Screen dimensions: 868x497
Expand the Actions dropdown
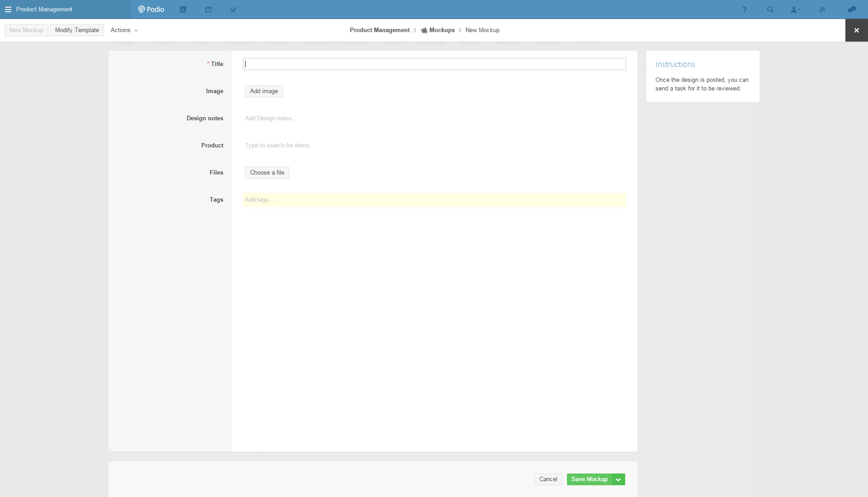point(124,30)
